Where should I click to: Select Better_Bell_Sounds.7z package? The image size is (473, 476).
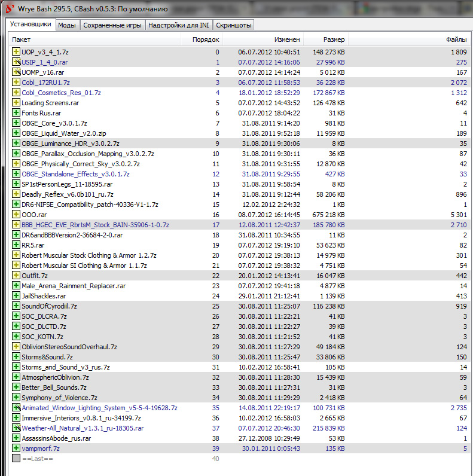point(240,387)
